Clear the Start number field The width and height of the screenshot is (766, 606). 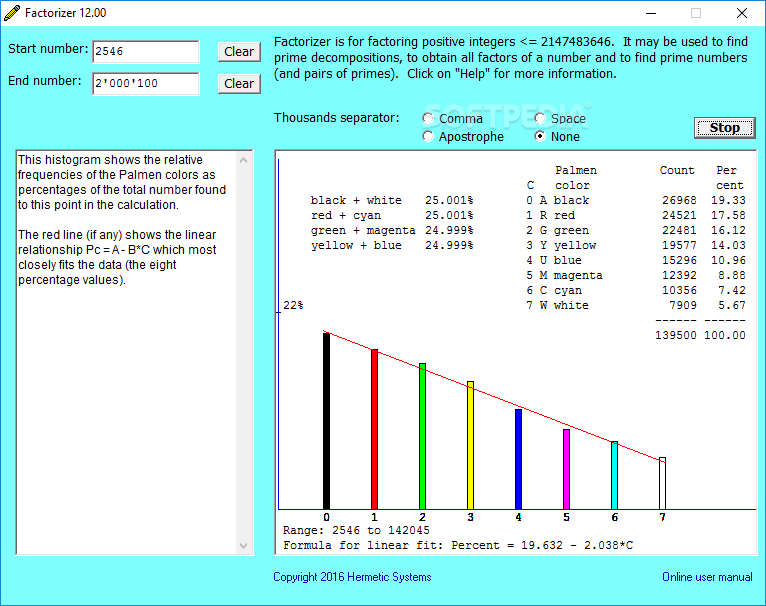point(239,52)
